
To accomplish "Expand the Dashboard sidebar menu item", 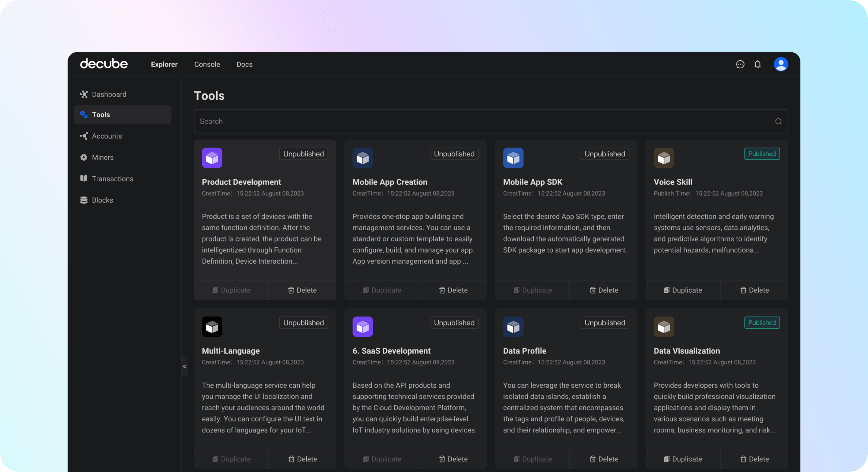I will [x=109, y=94].
